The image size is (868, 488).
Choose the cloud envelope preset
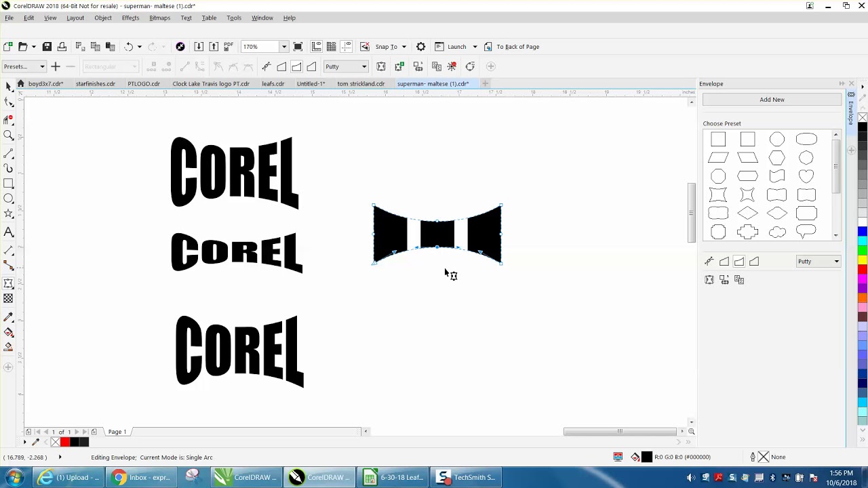pyautogui.click(x=777, y=232)
